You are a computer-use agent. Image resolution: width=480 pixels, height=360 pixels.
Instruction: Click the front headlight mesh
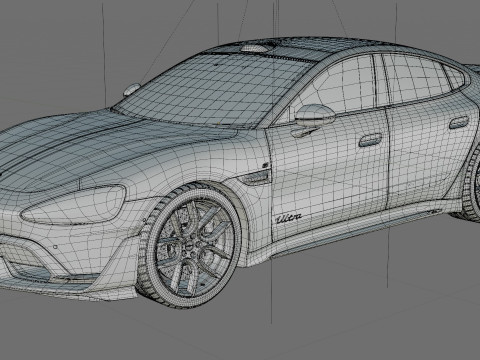click(74, 205)
